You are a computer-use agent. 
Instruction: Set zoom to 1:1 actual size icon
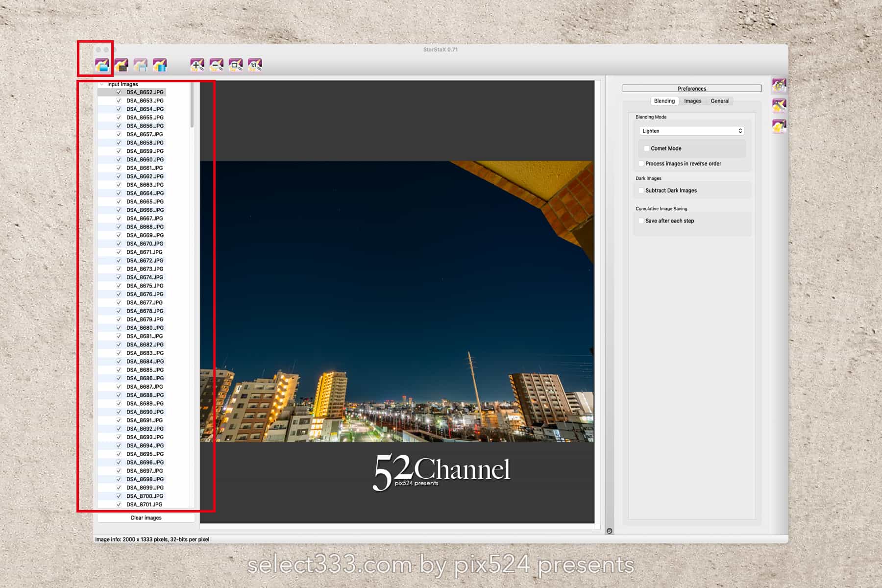pos(255,65)
